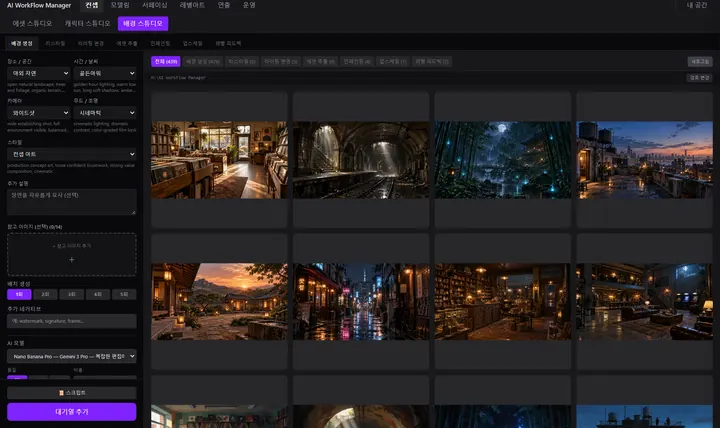The image size is (720, 428).
Task: Open the sunset village courtyard thumbnail
Action: click(x=219, y=301)
